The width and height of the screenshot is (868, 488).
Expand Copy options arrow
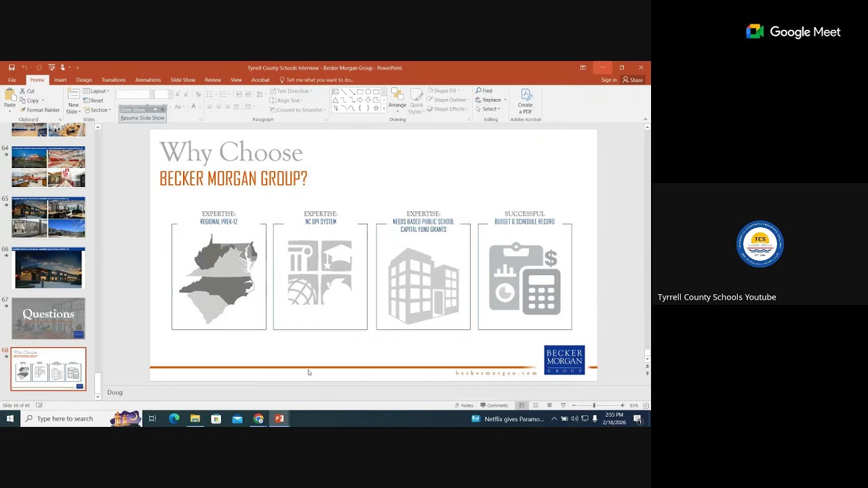pos(43,100)
